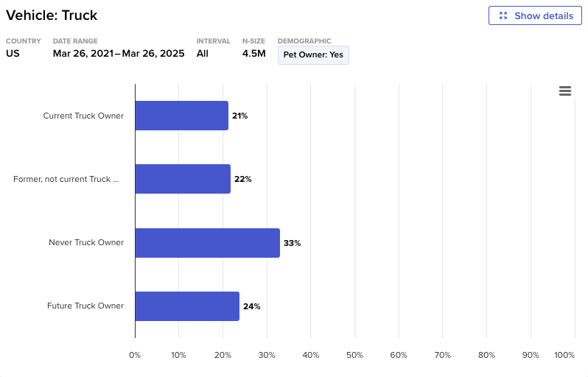Click the Pet Owner: Yes demographic tag

tap(313, 54)
